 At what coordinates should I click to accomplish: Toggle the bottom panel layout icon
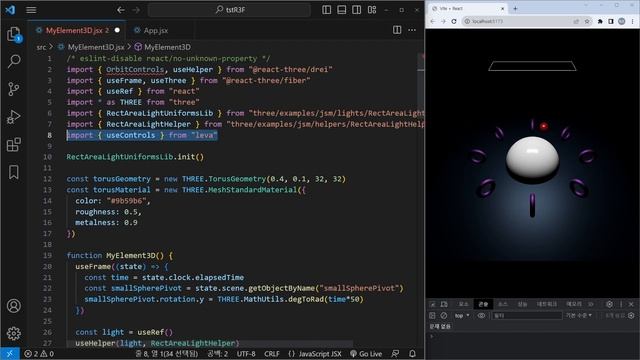(x=342, y=10)
